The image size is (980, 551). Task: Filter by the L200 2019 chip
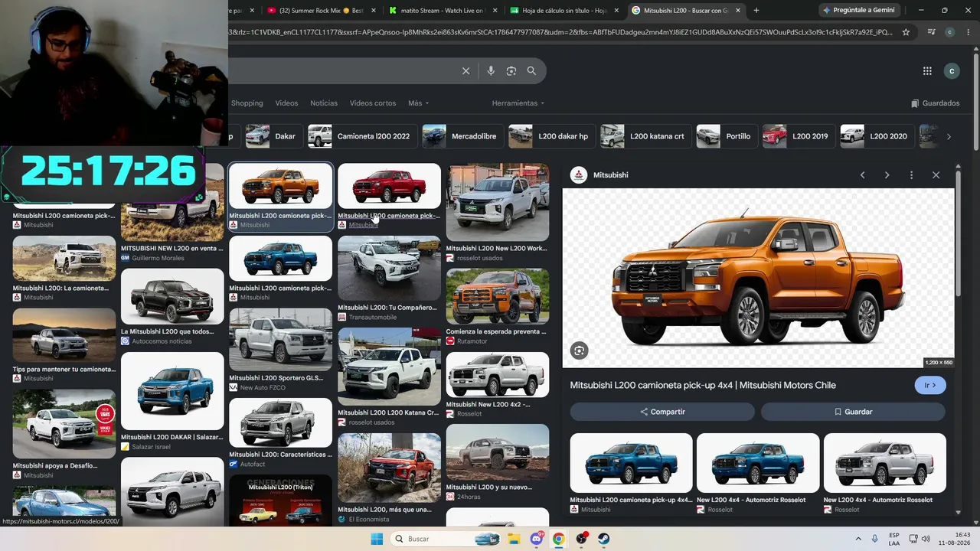[799, 136]
